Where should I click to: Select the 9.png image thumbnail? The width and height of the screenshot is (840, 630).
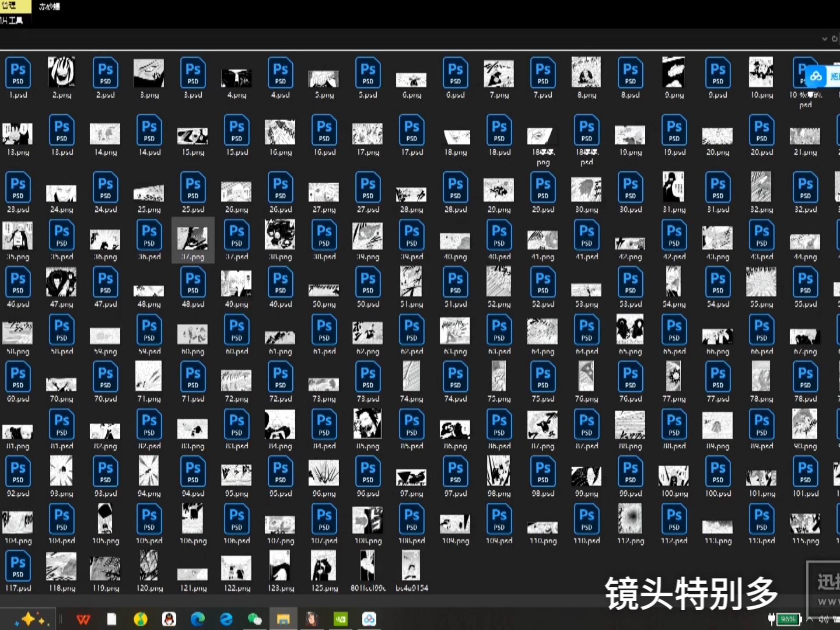(x=673, y=72)
